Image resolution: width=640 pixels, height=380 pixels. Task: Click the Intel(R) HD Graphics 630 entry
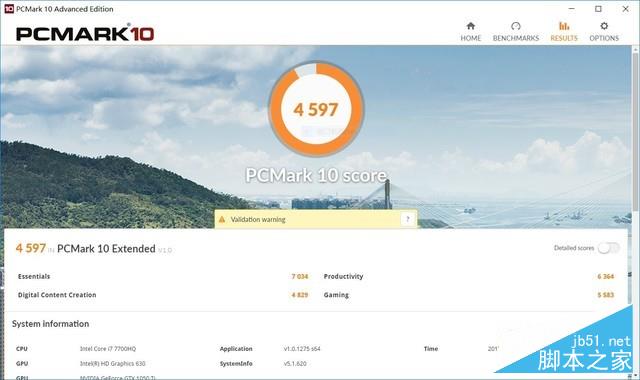click(x=112, y=363)
